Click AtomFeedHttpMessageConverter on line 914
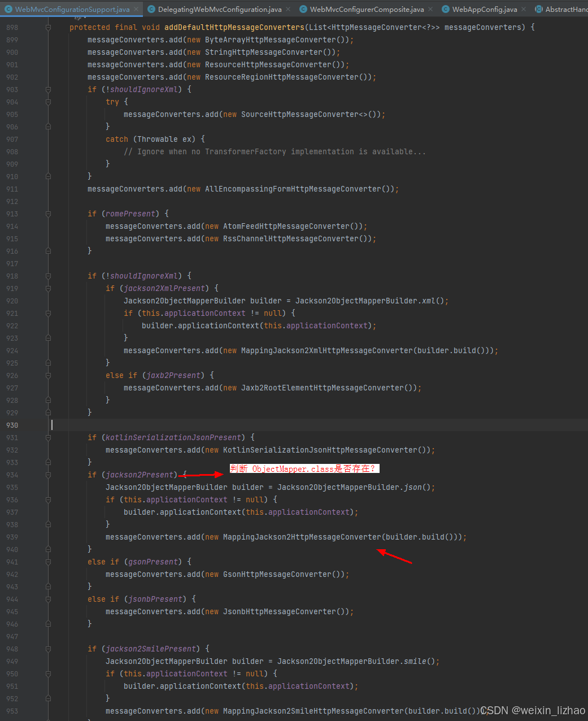 coord(286,226)
